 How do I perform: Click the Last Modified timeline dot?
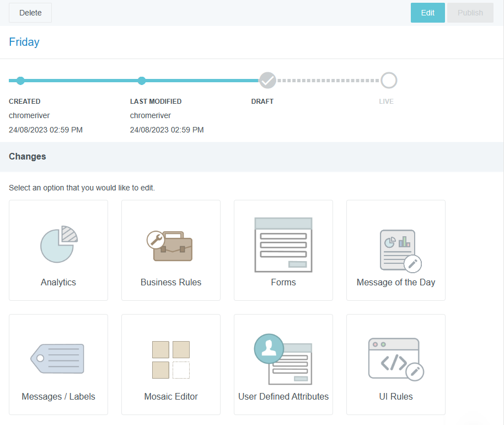tap(142, 81)
